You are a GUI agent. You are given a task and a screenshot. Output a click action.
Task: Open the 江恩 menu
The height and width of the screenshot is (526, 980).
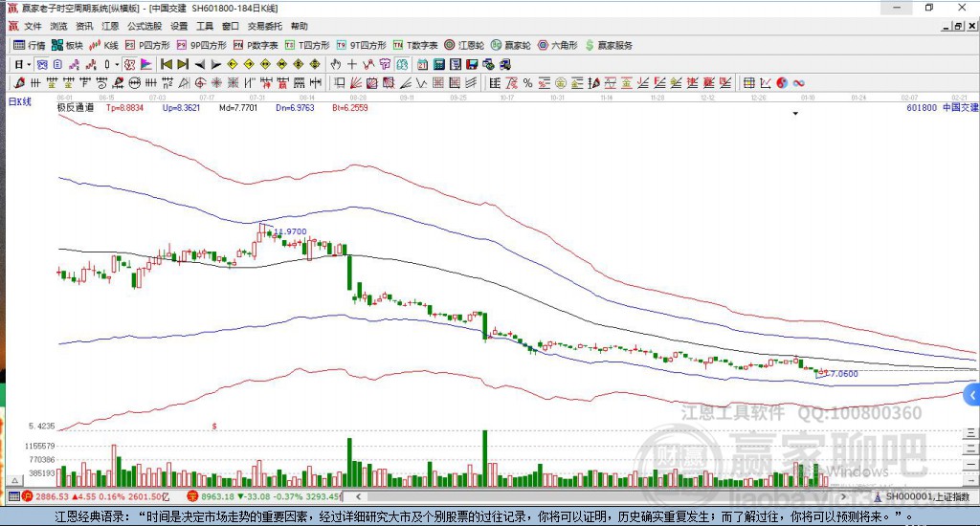[110, 26]
